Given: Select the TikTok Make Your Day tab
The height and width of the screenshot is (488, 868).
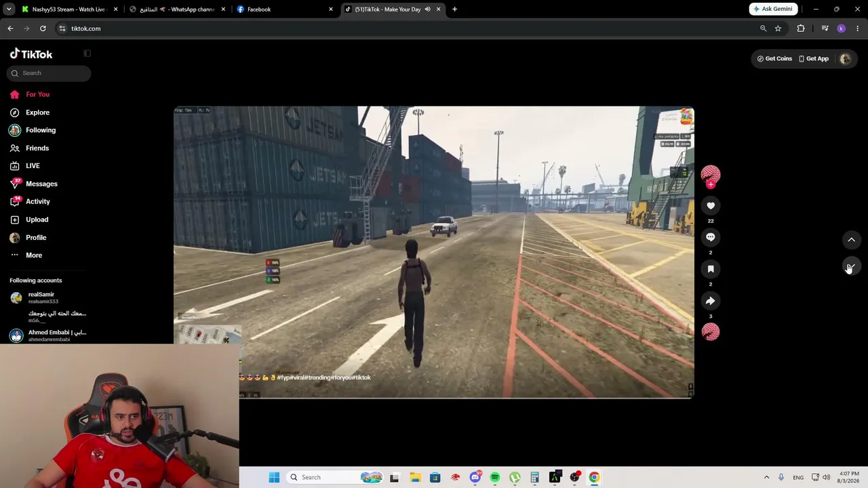Looking at the screenshot, I should (392, 9).
